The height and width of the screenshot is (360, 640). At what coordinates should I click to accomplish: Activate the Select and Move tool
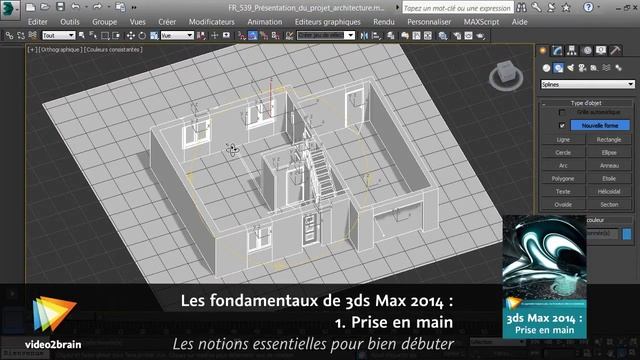[131, 36]
